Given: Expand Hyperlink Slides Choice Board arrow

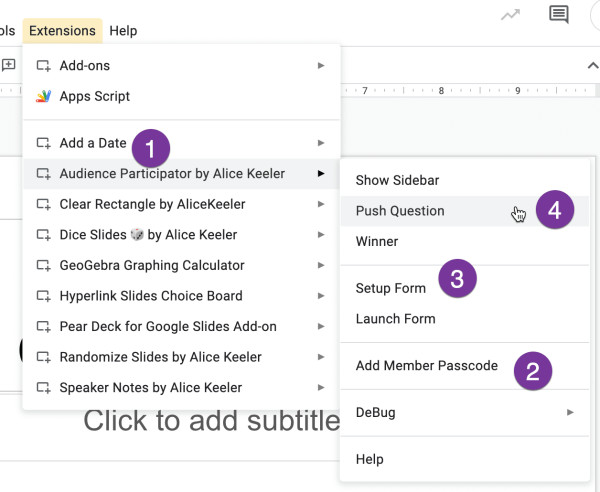Looking at the screenshot, I should pyautogui.click(x=321, y=296).
